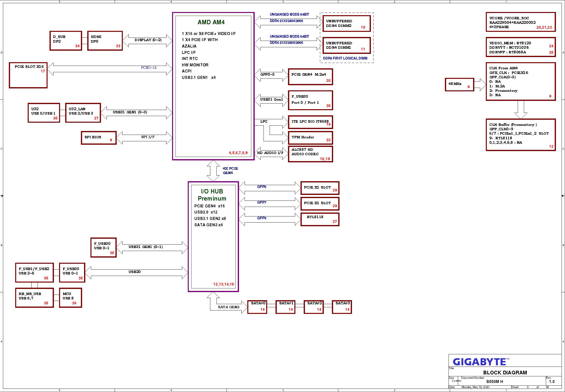Select the "ITE LPC SIO IT8688" block
Image resolution: width=565 pixels, height=392 pixels.
coord(310,122)
